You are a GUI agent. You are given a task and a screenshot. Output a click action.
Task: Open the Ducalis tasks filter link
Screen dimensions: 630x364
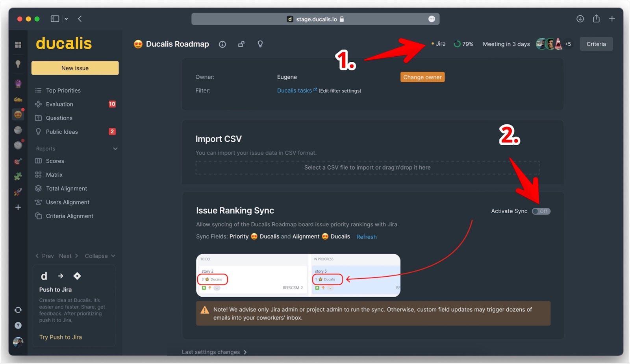(297, 91)
